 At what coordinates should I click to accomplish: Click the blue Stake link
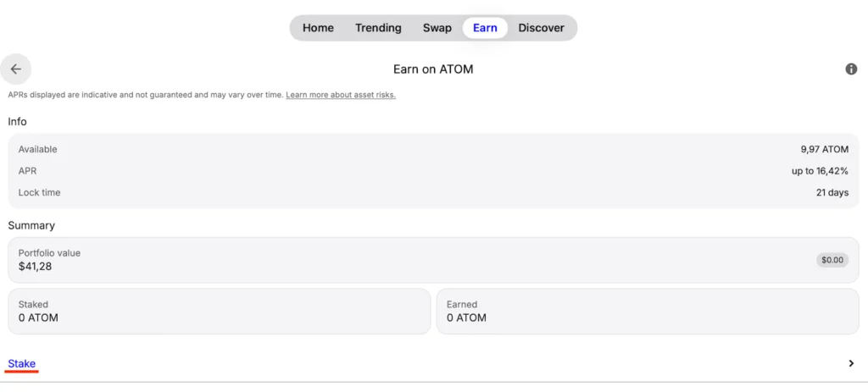point(22,363)
